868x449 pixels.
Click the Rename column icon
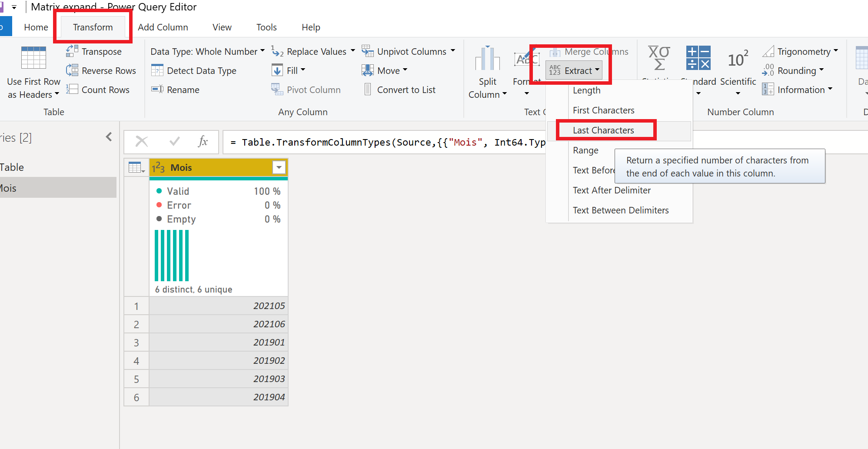pyautogui.click(x=157, y=90)
